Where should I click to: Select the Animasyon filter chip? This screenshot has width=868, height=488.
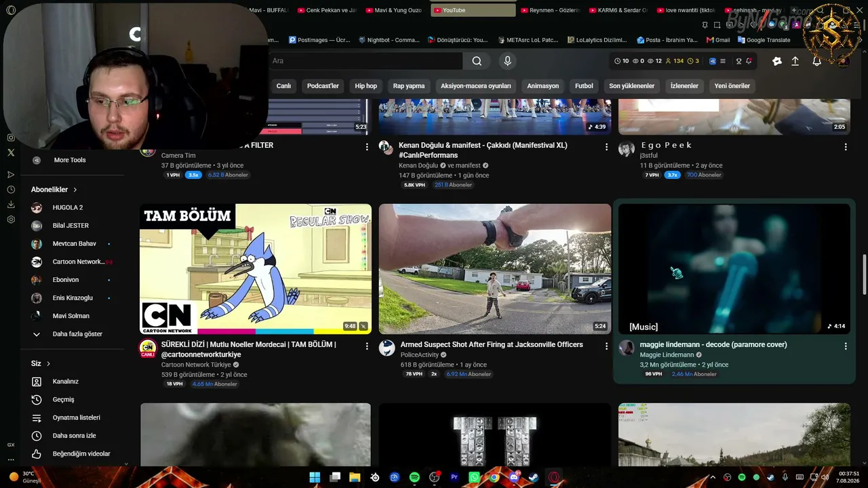pos(543,86)
